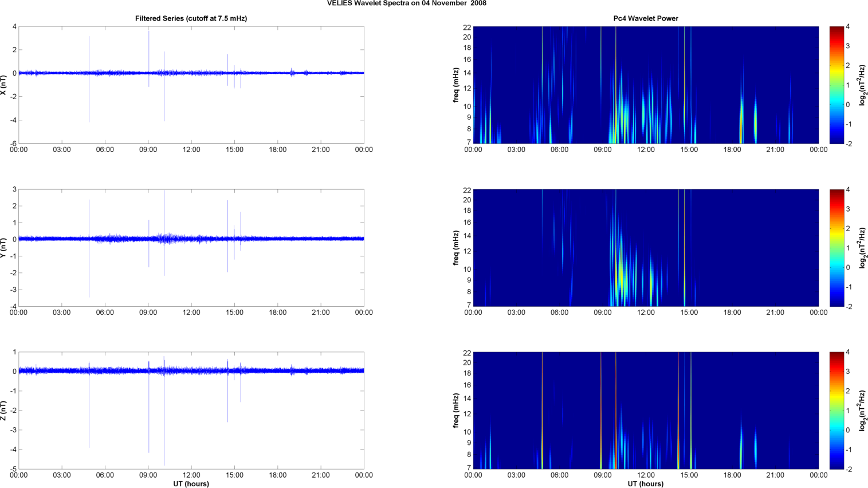Click the 18:00 tick under Y series plot

tap(278, 313)
